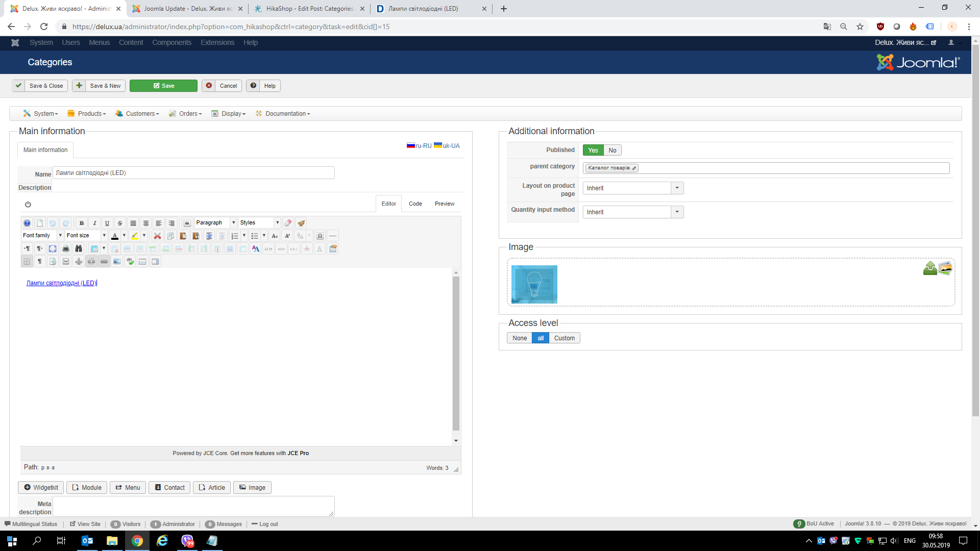Insert special character with the omega icon

click(320, 236)
